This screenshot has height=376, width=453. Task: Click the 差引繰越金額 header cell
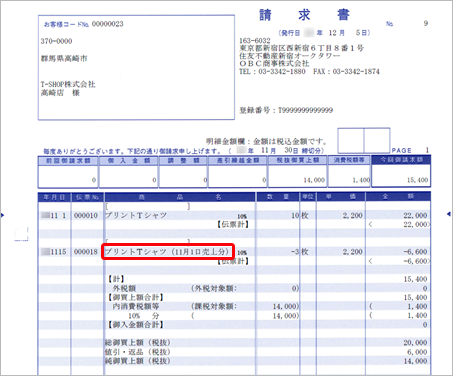pyautogui.click(x=238, y=161)
